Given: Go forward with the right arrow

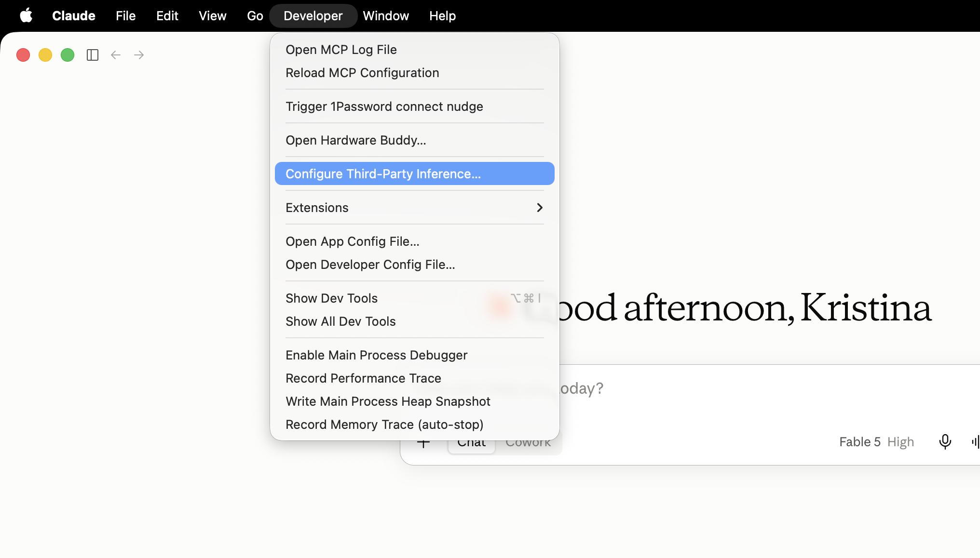Looking at the screenshot, I should (139, 55).
